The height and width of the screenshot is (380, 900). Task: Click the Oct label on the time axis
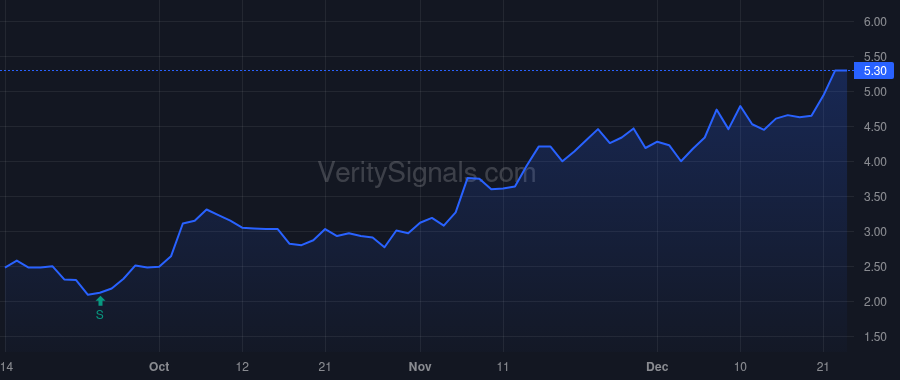(159, 366)
